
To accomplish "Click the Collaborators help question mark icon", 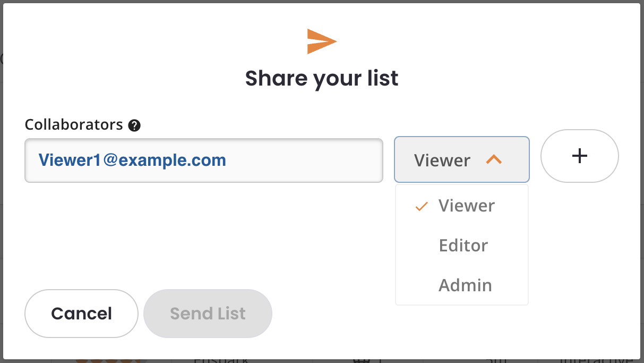I will 134,126.
